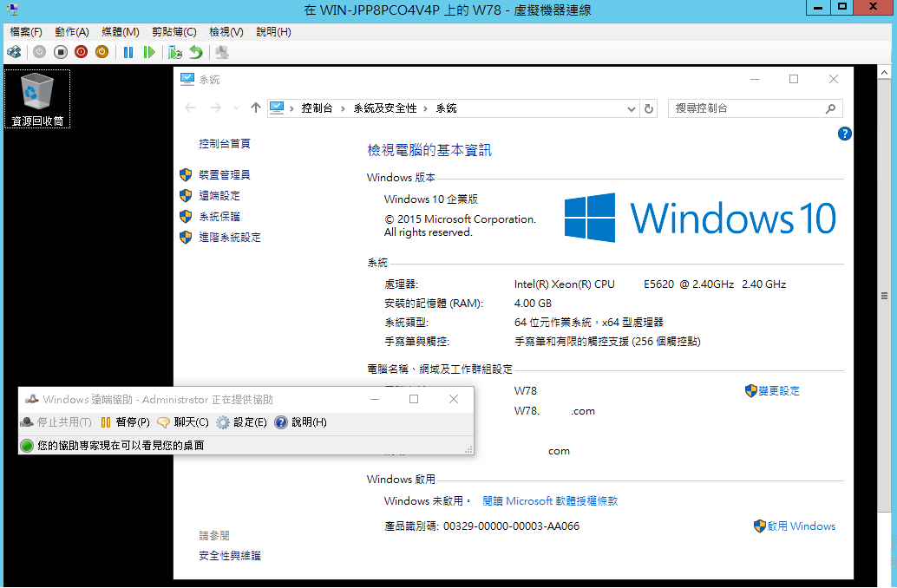
Task: Select the 資源回收筒 desktop icon
Action: coord(37,98)
